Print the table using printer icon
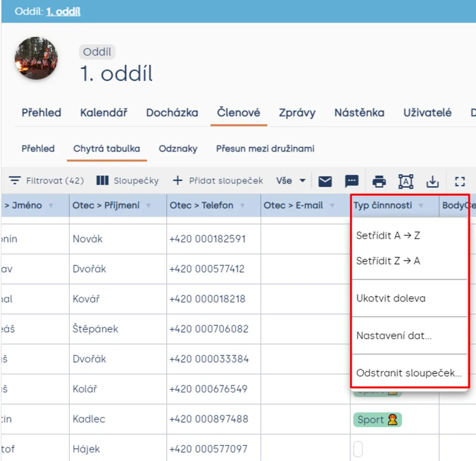Image resolution: width=476 pixels, height=461 pixels. coord(379,182)
